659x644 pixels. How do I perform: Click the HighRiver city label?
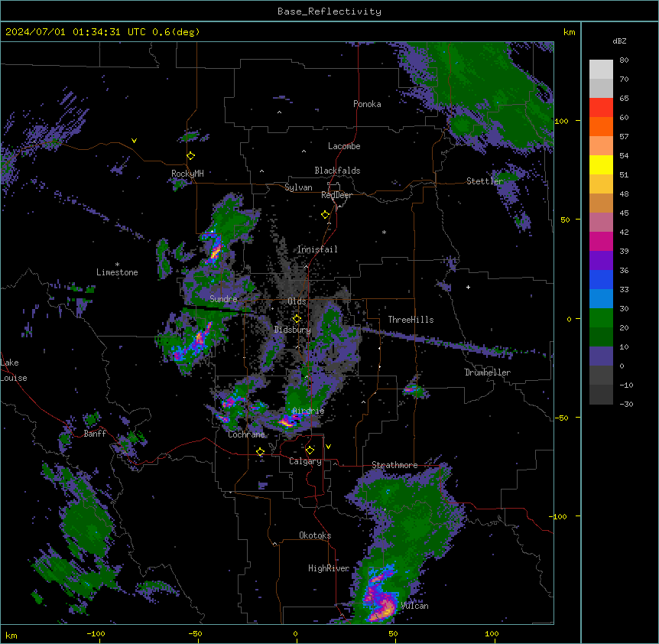tap(329, 568)
